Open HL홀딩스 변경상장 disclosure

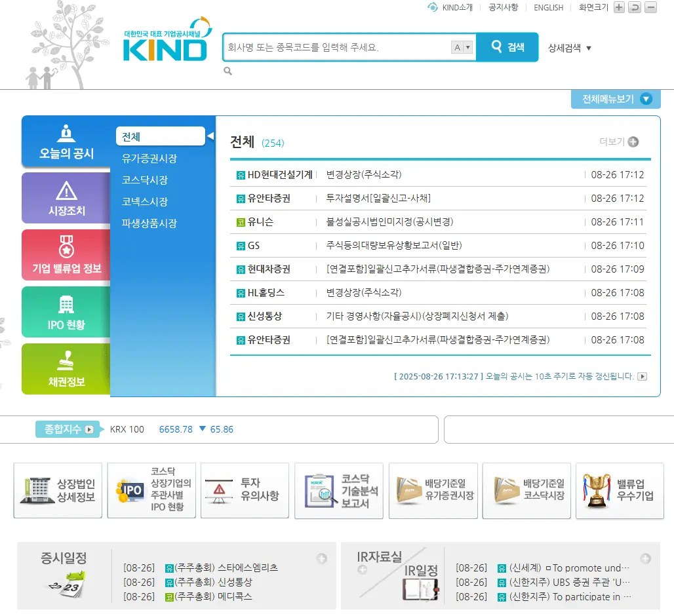coord(364,292)
